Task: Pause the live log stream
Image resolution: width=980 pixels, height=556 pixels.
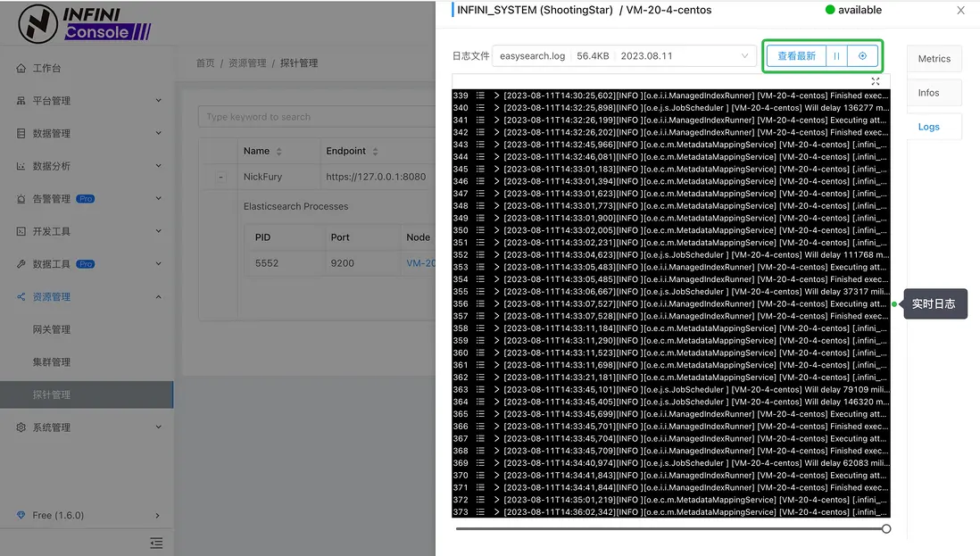Action: (836, 56)
